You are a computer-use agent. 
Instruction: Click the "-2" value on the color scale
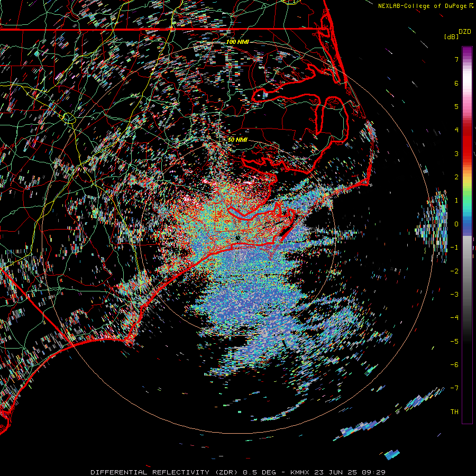tap(454, 271)
